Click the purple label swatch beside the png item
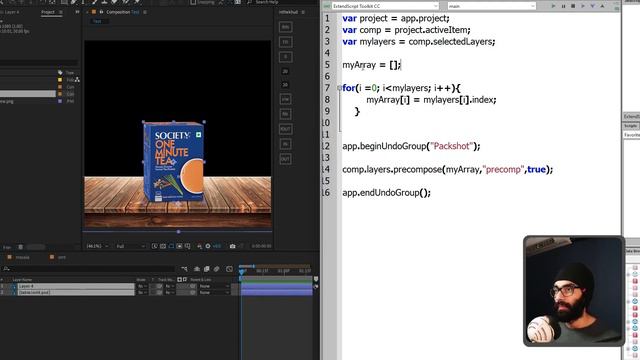 coord(60,101)
